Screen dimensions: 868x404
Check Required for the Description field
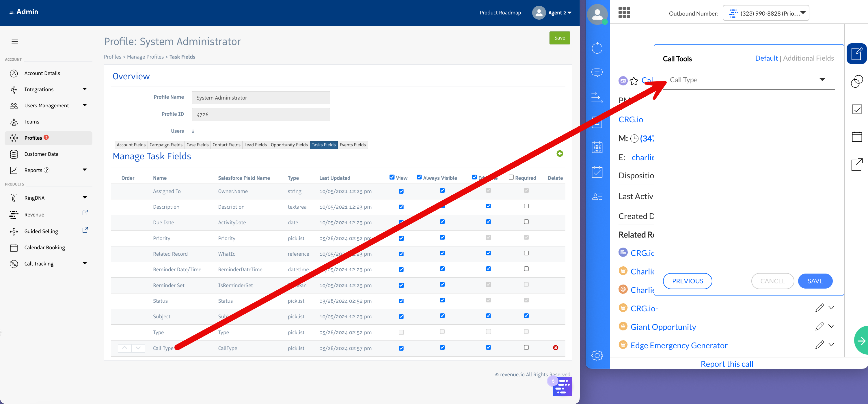(526, 206)
